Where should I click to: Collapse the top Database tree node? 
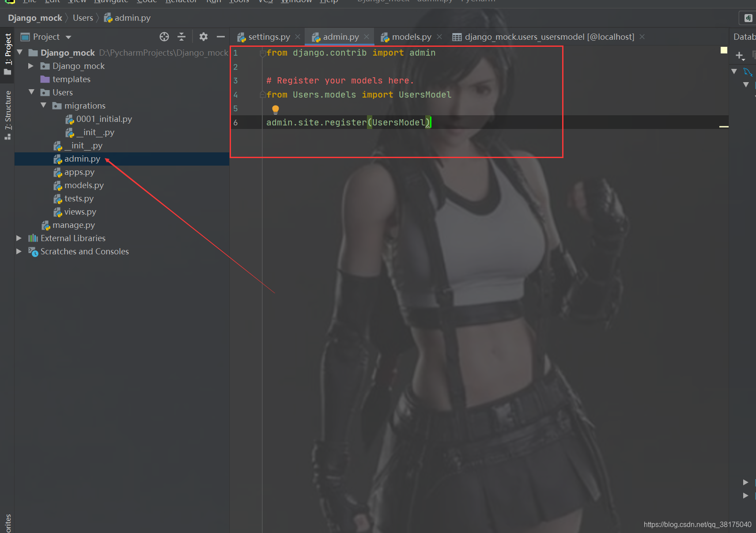point(734,71)
